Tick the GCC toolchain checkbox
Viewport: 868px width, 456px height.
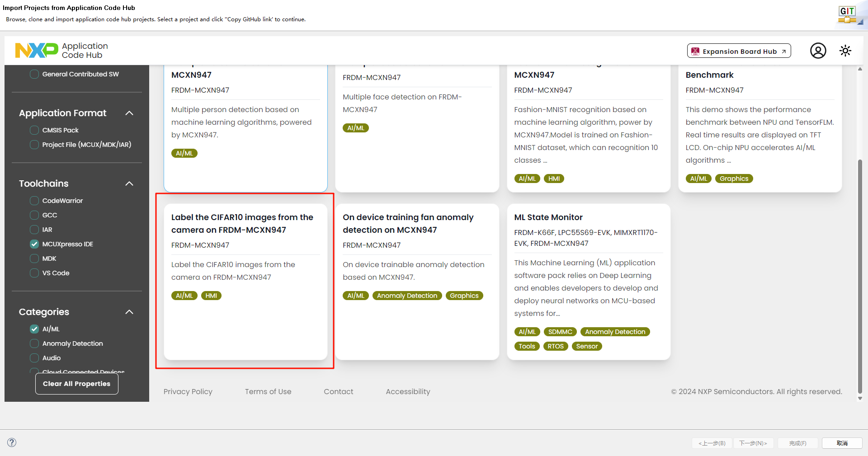pyautogui.click(x=34, y=215)
